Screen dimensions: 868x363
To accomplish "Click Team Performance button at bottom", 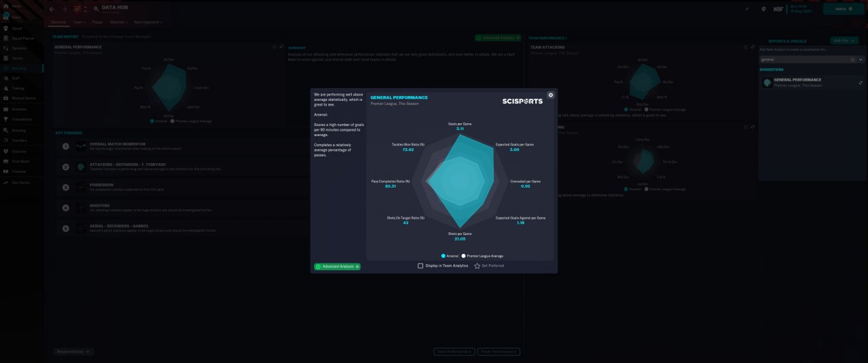I will tap(454, 351).
